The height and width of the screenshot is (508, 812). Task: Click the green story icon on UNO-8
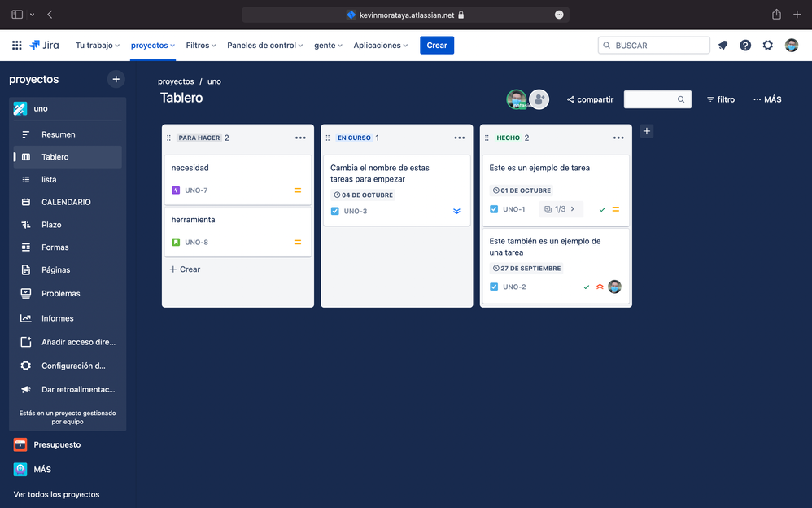click(x=176, y=242)
